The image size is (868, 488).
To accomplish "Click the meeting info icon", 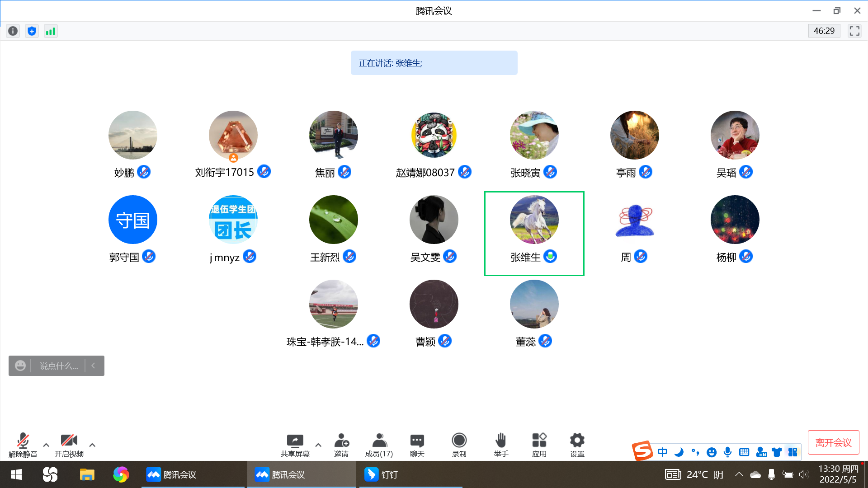I will 13,31.
